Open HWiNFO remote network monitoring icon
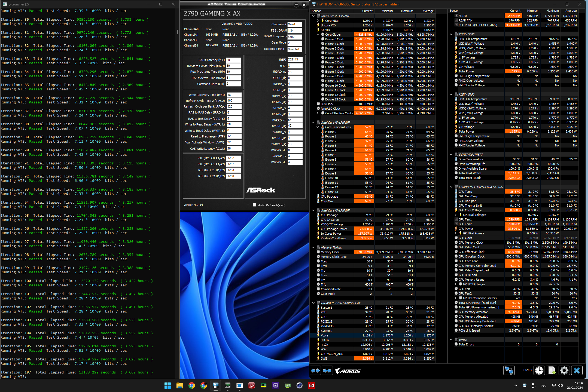 click(x=508, y=370)
